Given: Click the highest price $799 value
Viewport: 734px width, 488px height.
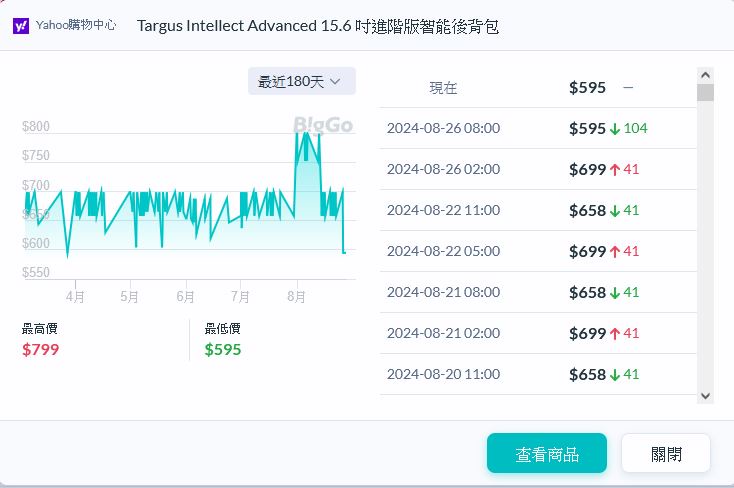Looking at the screenshot, I should click(41, 350).
